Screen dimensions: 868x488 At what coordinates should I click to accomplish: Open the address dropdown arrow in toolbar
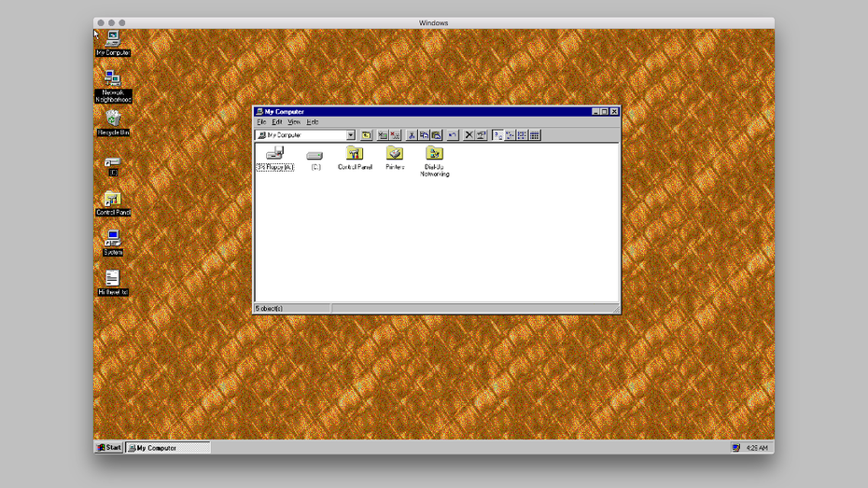pyautogui.click(x=350, y=135)
